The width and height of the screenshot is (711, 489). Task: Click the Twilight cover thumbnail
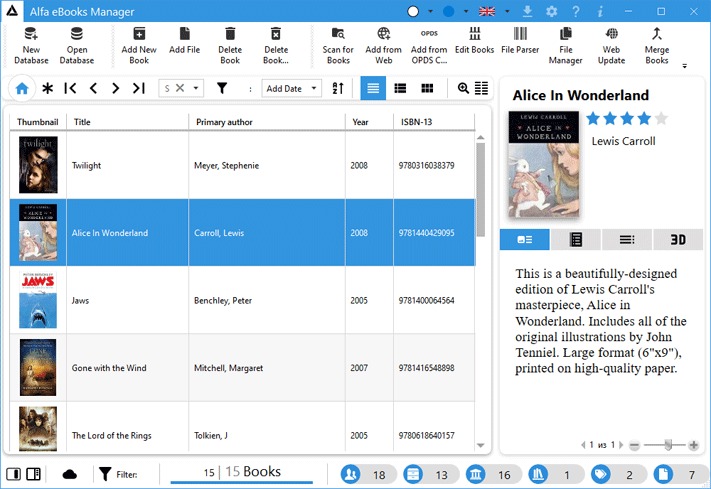(38, 165)
